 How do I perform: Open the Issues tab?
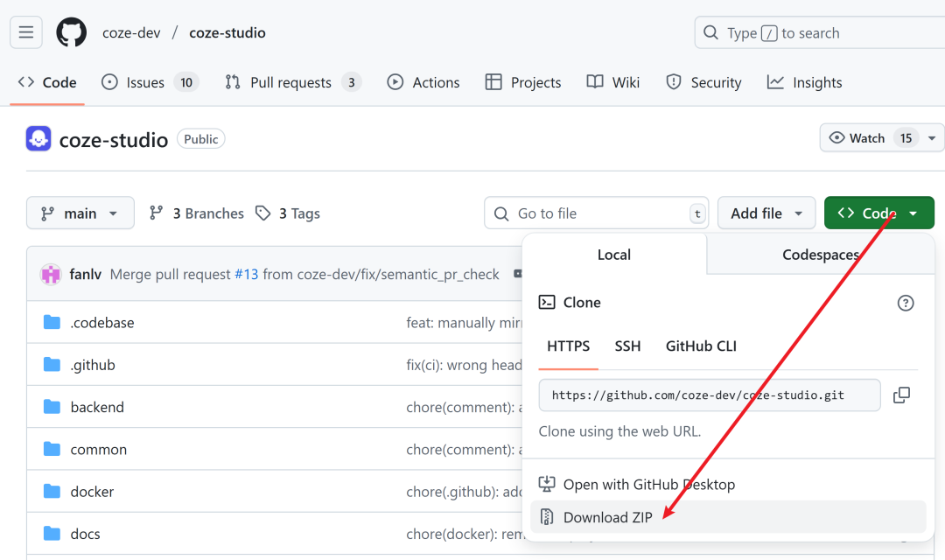tap(150, 82)
